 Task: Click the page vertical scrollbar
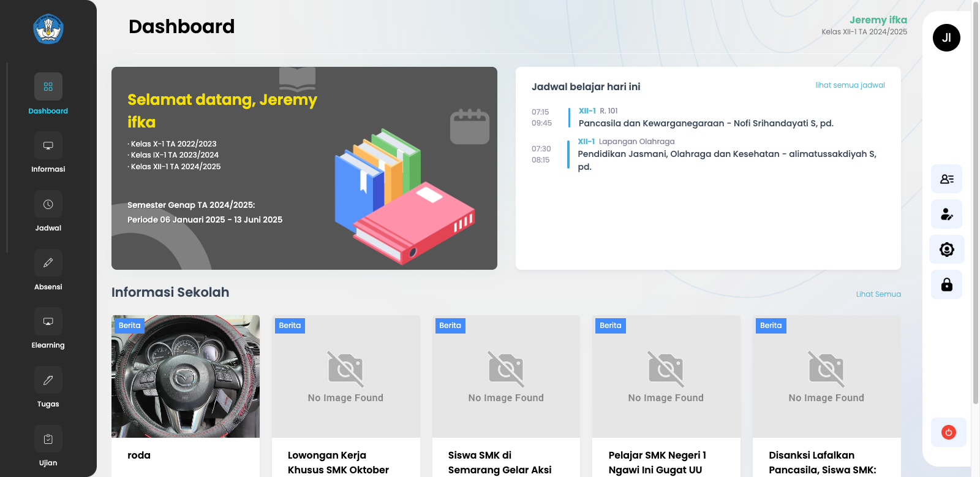tap(975, 202)
